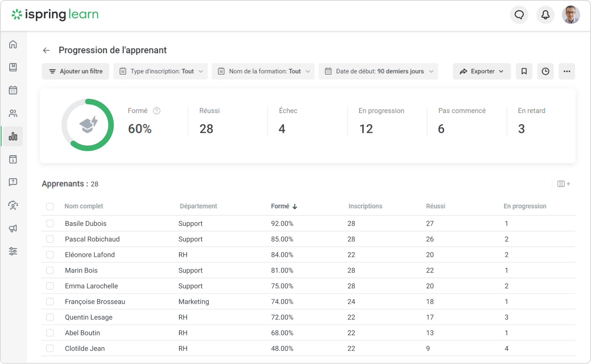Open the calendar sidebar icon
This screenshot has height=364, width=591.
click(13, 90)
